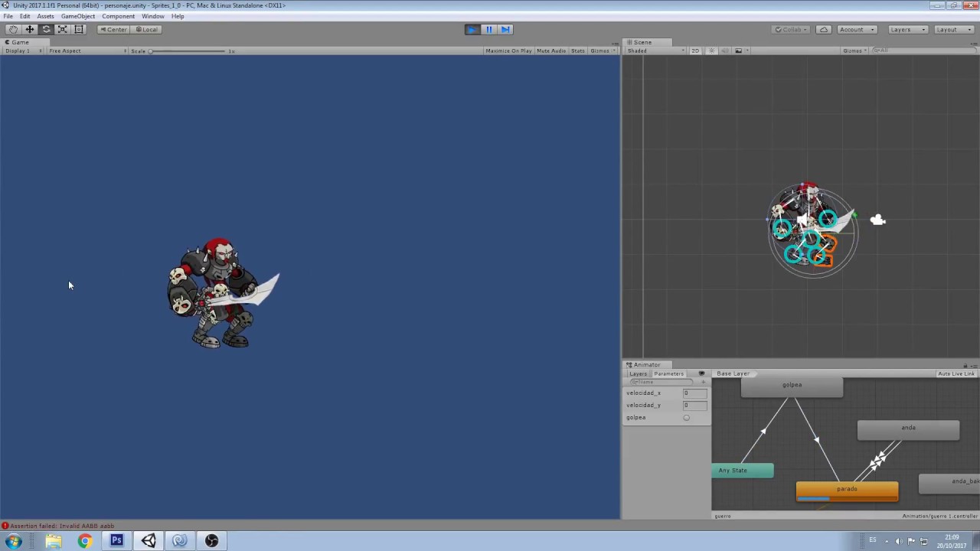Select the Hand tool in the toolbar
The width and height of the screenshot is (980, 551).
[14, 29]
